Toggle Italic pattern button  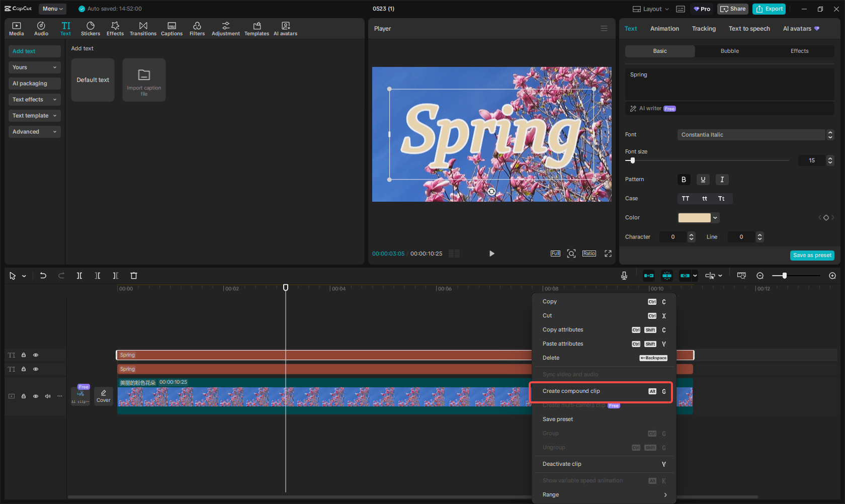coord(722,180)
